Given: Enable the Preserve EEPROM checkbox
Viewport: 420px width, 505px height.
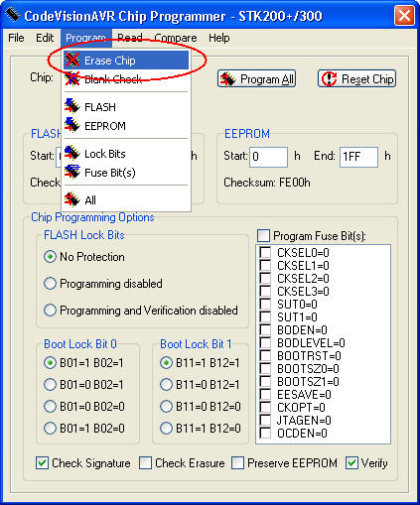Looking at the screenshot, I should (x=237, y=463).
